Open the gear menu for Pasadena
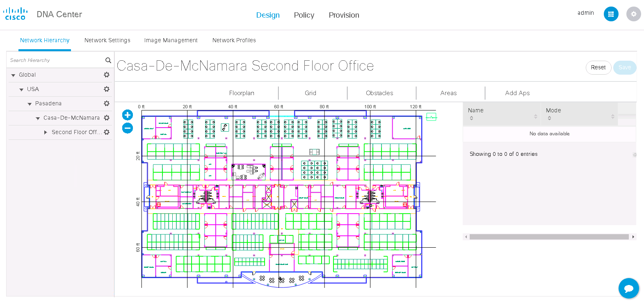 (x=107, y=103)
